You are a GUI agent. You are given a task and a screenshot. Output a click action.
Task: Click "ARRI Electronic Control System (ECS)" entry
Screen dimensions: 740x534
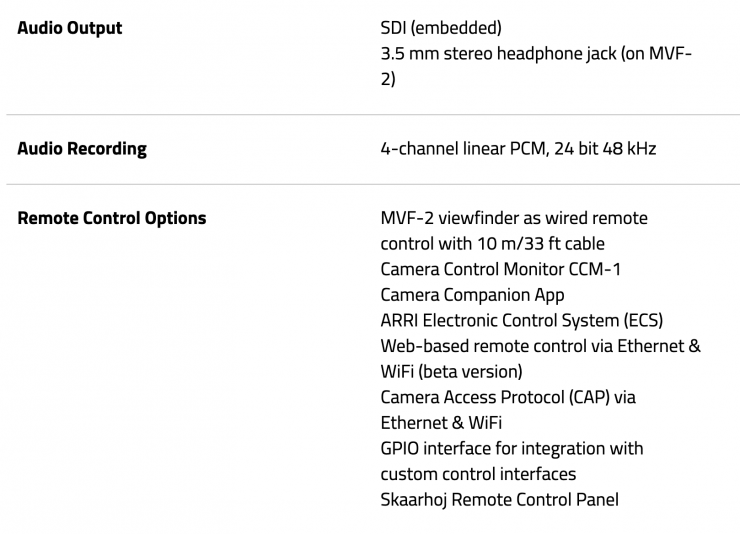(521, 320)
